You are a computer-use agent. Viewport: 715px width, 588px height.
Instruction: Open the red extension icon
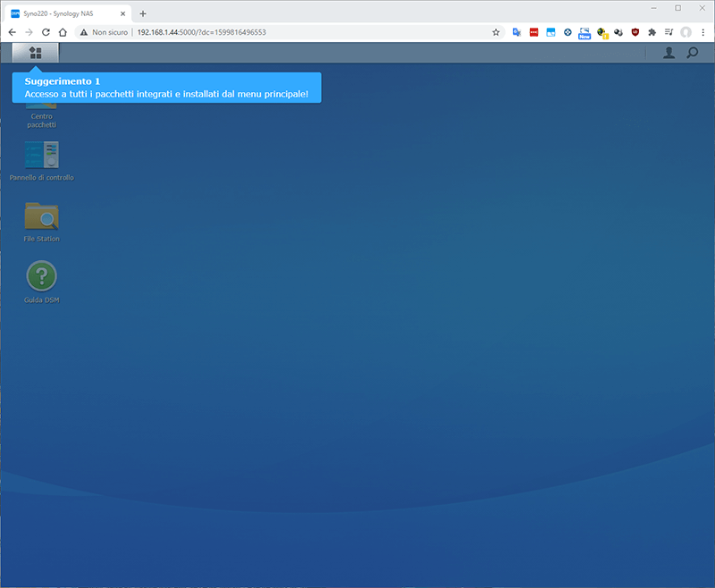[x=534, y=32]
